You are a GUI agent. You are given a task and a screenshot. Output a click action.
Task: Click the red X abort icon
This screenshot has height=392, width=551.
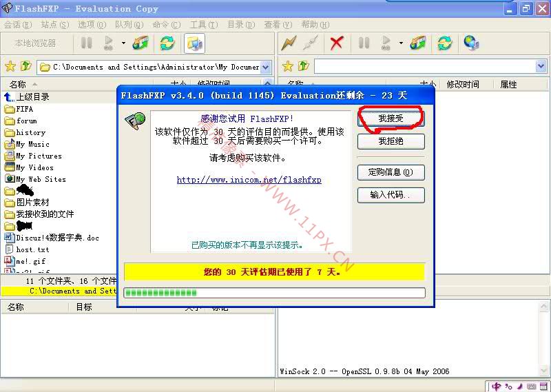click(x=337, y=43)
